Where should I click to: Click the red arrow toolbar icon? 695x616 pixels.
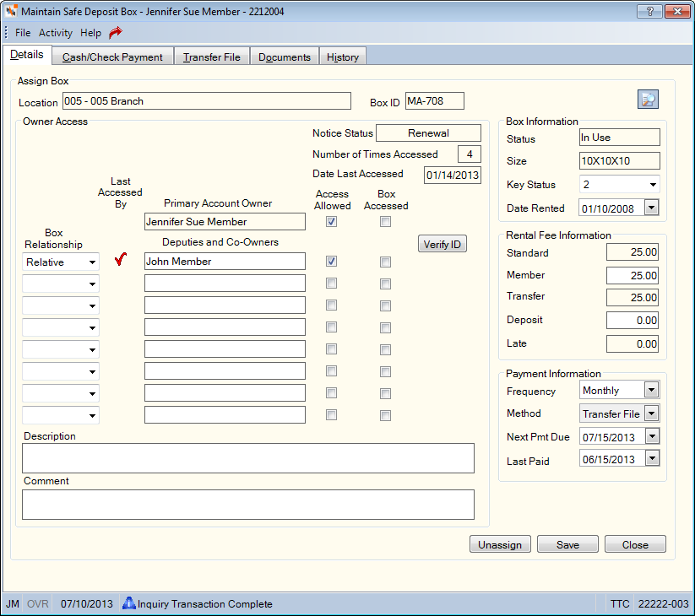pyautogui.click(x=116, y=32)
